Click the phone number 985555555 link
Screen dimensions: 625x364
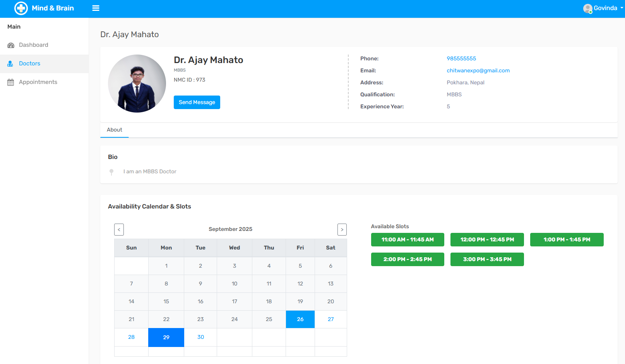click(461, 58)
